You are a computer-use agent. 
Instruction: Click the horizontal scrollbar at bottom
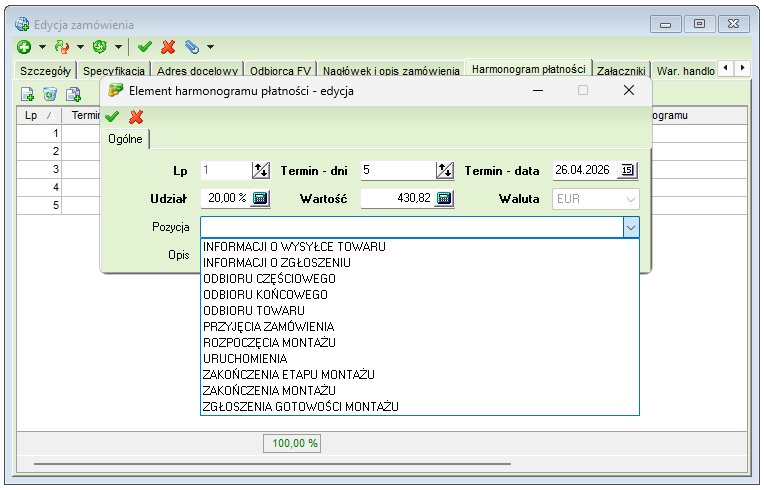coord(272,464)
